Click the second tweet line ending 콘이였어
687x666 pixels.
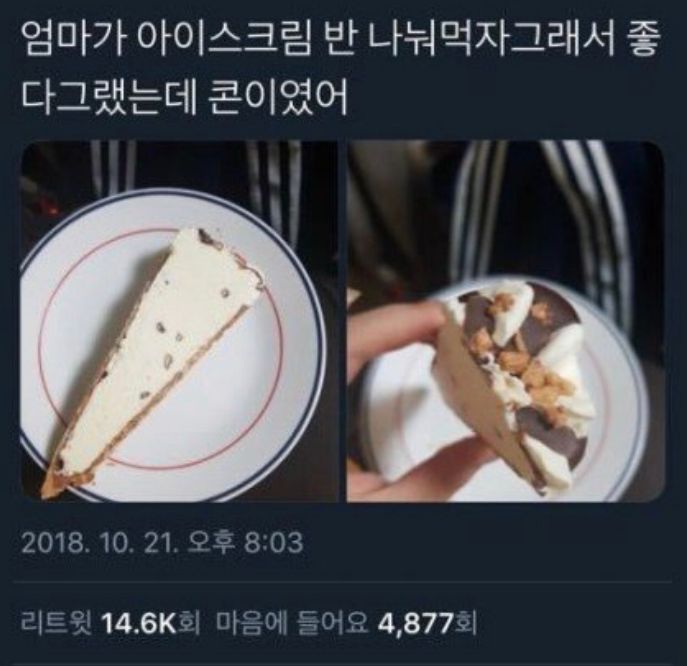184,98
